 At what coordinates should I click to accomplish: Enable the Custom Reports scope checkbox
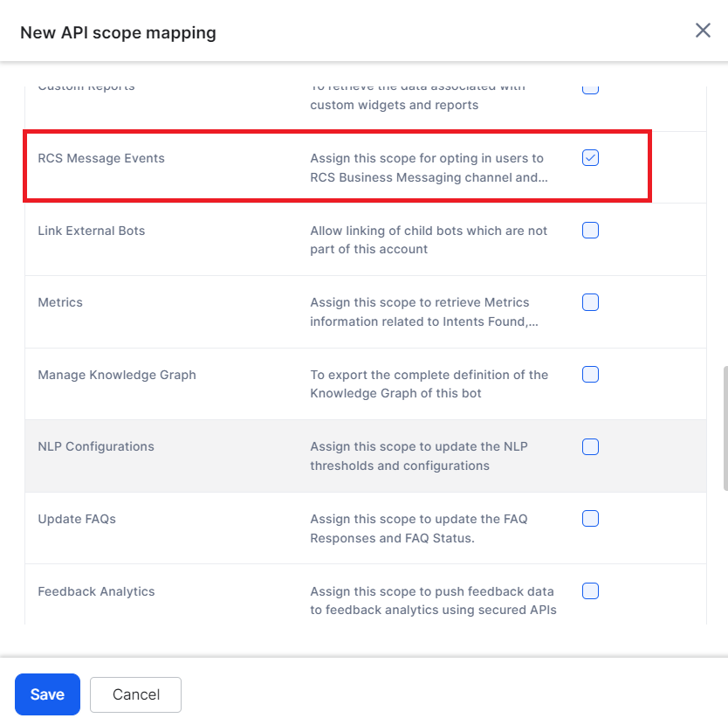(x=590, y=86)
